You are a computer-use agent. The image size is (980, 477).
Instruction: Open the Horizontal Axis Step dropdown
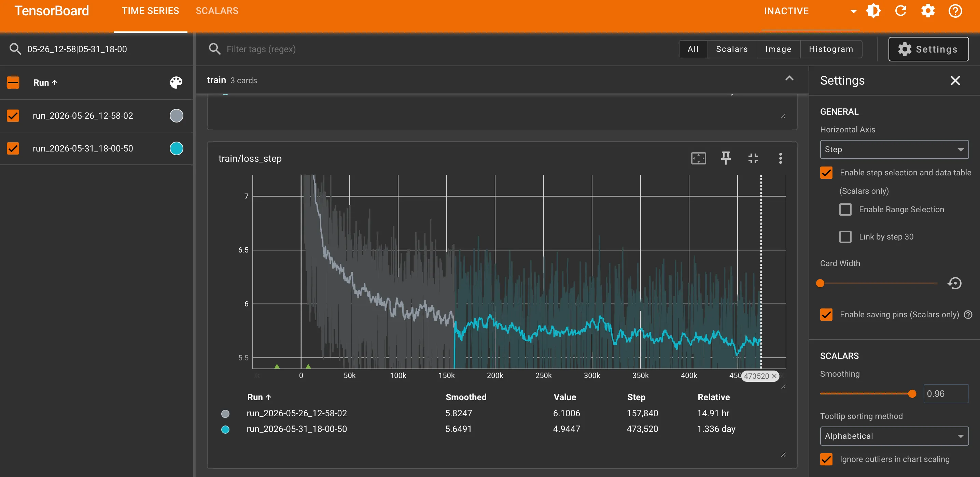tap(894, 149)
